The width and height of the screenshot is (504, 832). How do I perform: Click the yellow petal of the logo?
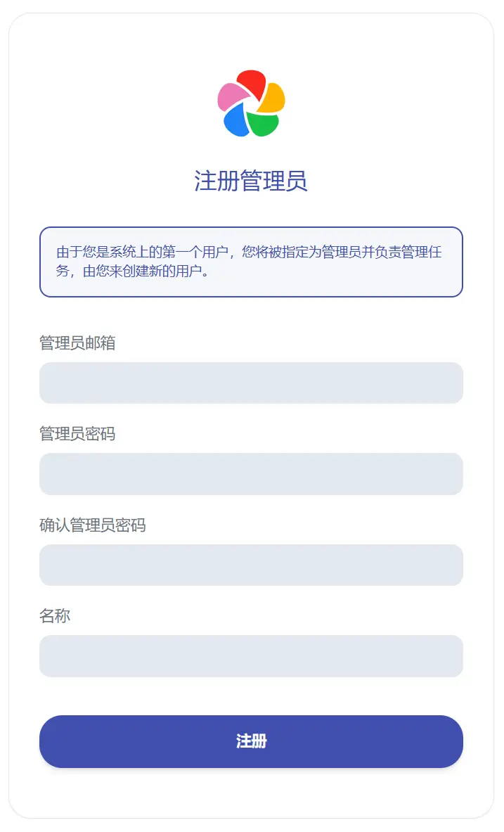273,98
